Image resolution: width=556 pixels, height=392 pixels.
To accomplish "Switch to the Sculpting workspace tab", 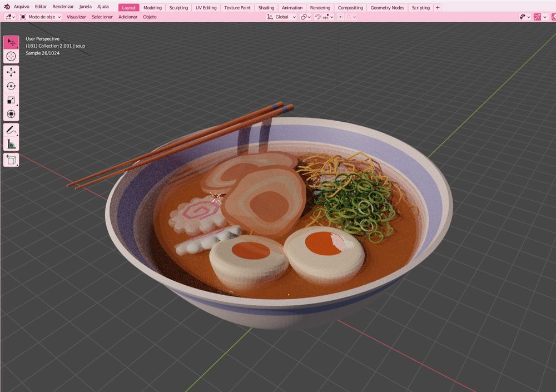I will click(178, 7).
